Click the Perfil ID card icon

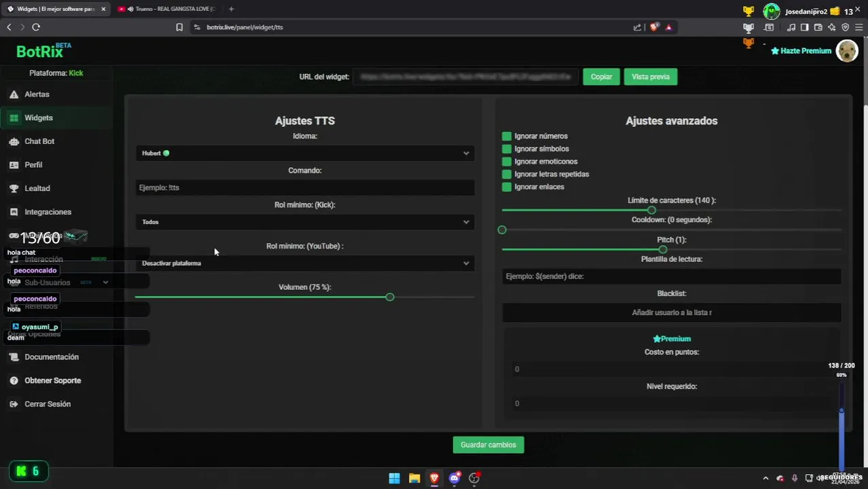coord(14,164)
